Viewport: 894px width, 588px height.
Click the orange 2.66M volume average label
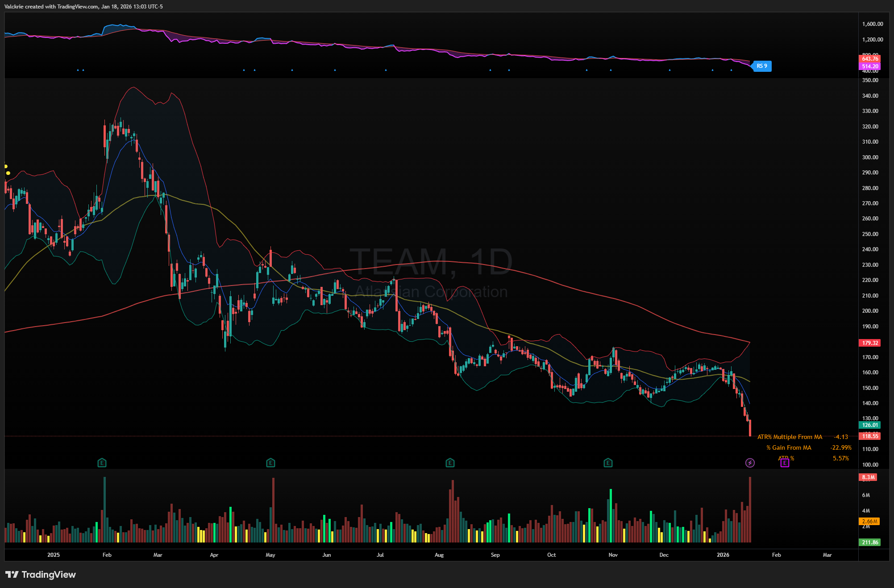pos(869,521)
